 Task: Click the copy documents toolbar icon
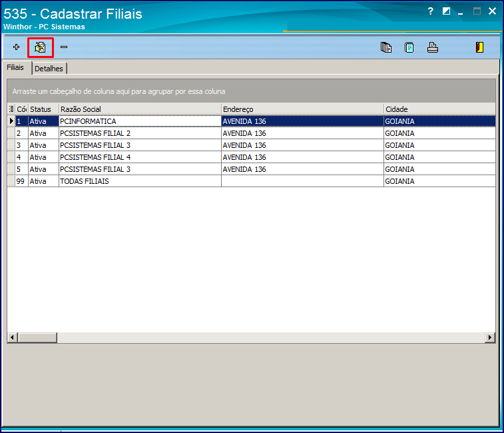point(385,47)
